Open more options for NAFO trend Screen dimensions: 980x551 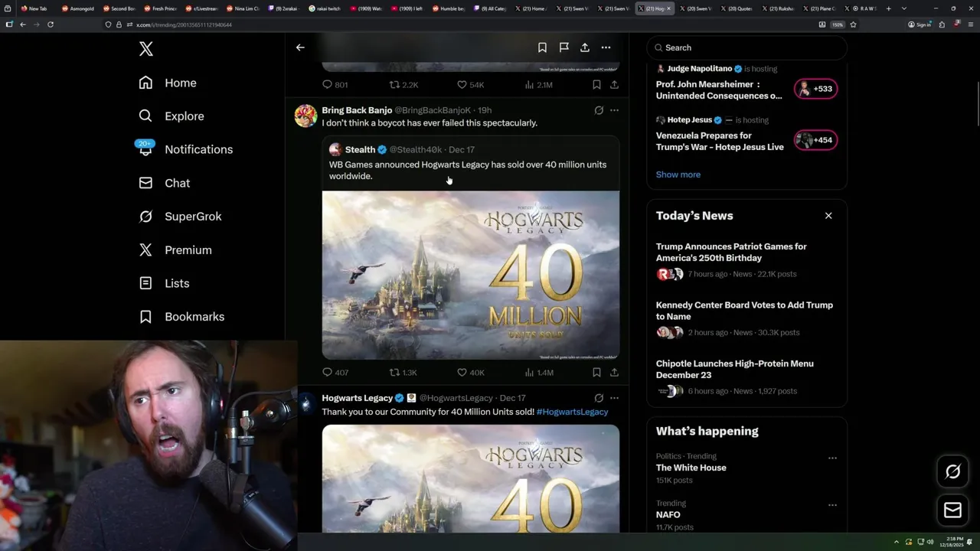832,505
